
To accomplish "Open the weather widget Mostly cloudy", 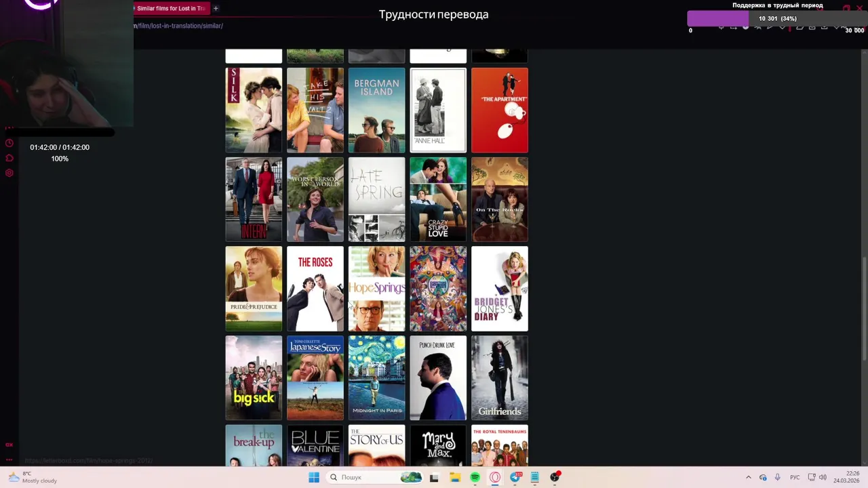I will (x=33, y=477).
